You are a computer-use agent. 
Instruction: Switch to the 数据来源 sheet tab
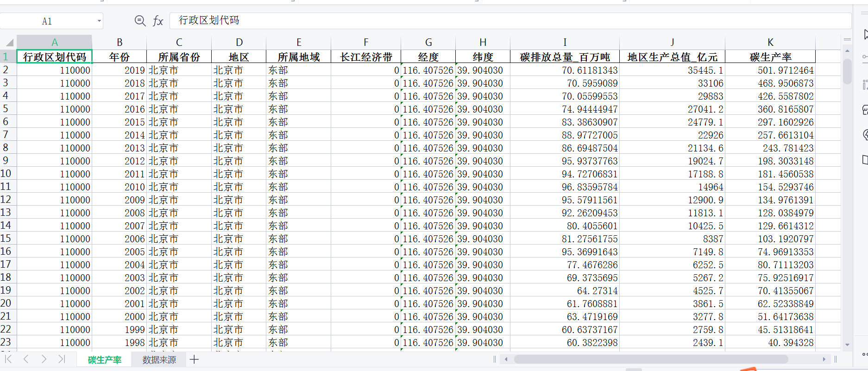tap(159, 360)
